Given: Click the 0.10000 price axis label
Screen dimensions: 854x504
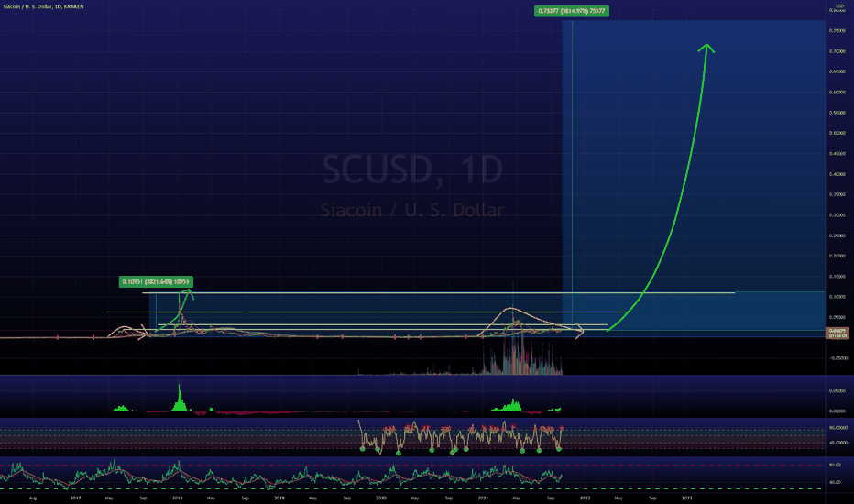Looking at the screenshot, I should click(x=838, y=296).
